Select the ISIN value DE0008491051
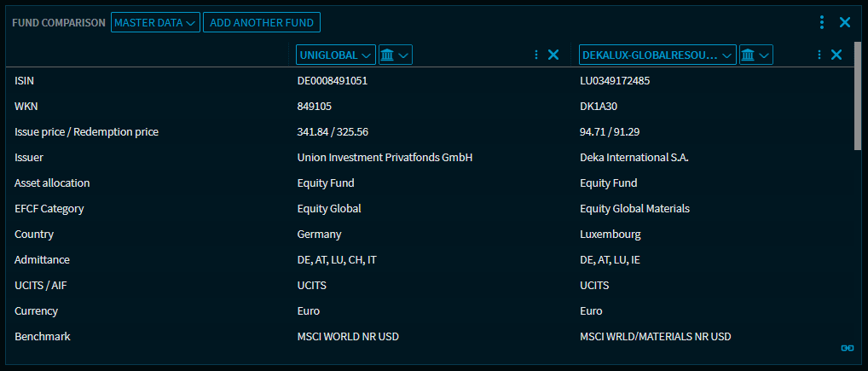This screenshot has height=371, width=868. click(332, 81)
